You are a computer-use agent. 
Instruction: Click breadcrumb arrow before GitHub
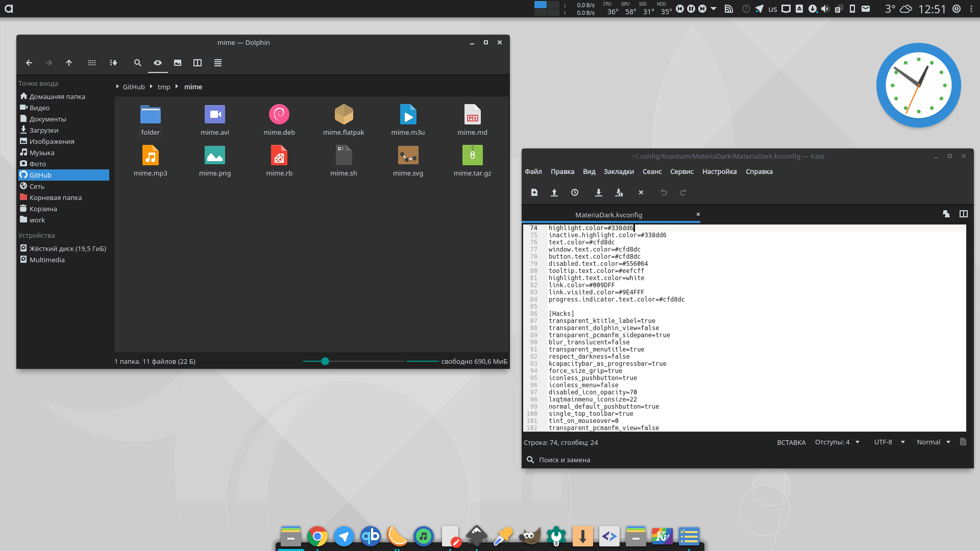pyautogui.click(x=117, y=87)
